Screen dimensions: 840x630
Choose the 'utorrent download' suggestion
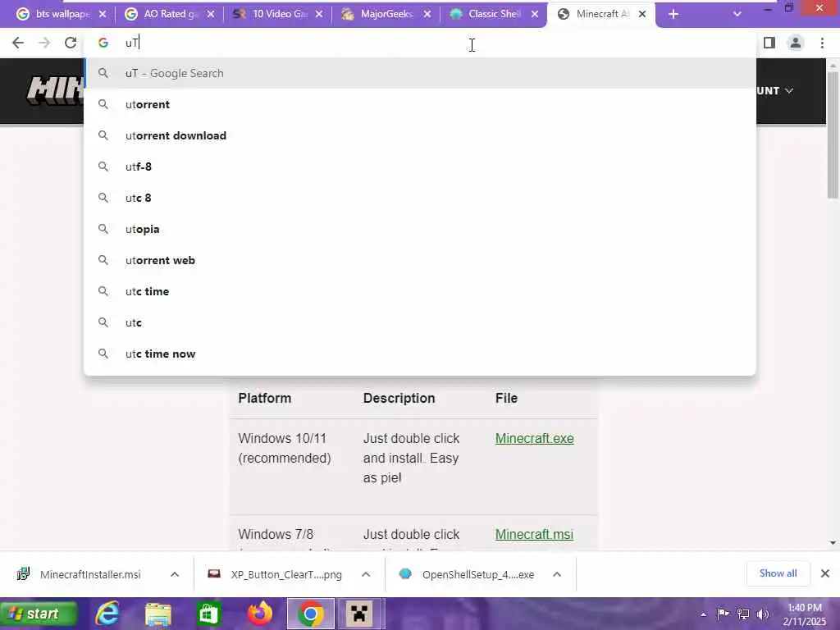420,135
